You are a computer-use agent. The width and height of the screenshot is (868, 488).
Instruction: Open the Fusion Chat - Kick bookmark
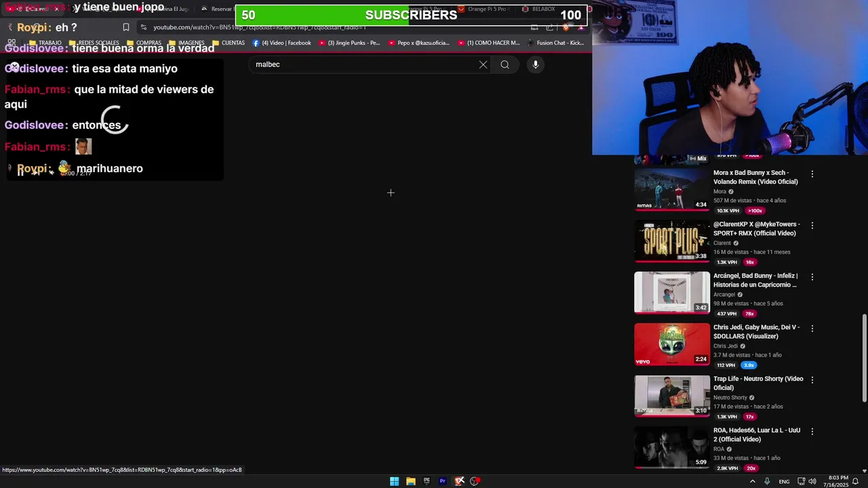tap(555, 43)
